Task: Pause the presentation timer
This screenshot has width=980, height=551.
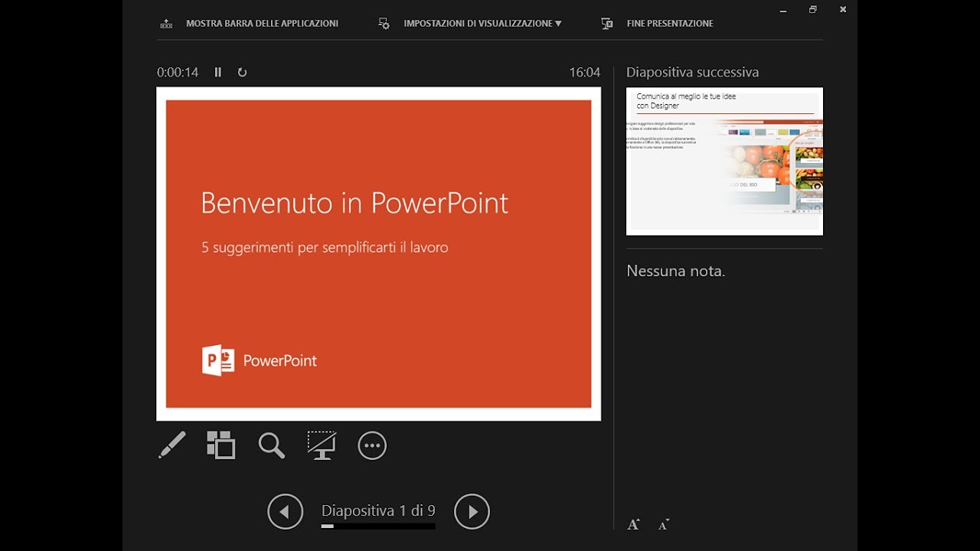Action: [x=218, y=72]
